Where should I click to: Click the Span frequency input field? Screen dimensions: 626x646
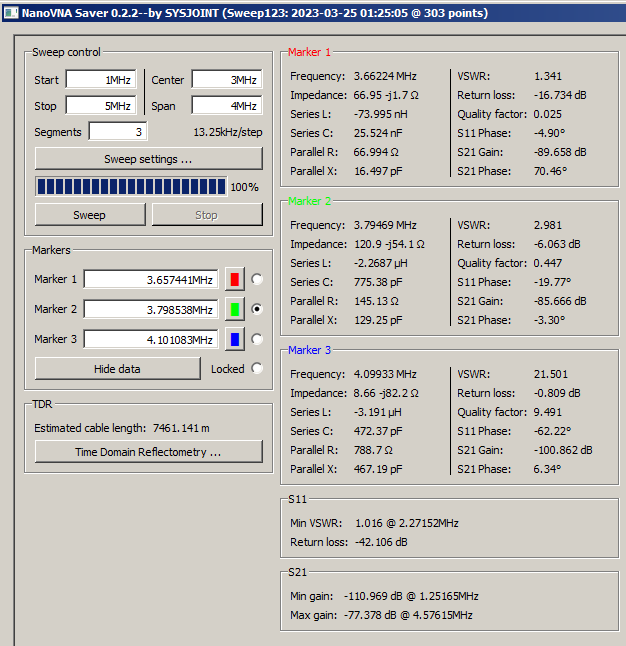click(227, 106)
